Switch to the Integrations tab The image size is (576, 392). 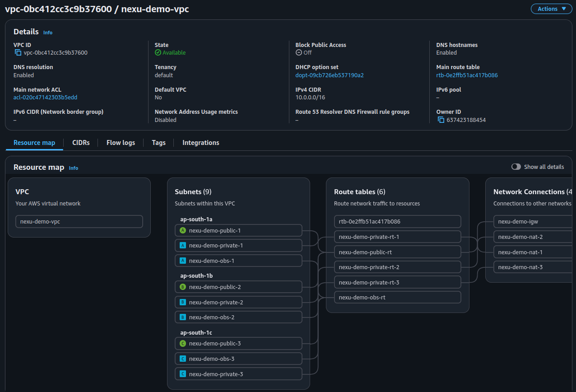[200, 142]
